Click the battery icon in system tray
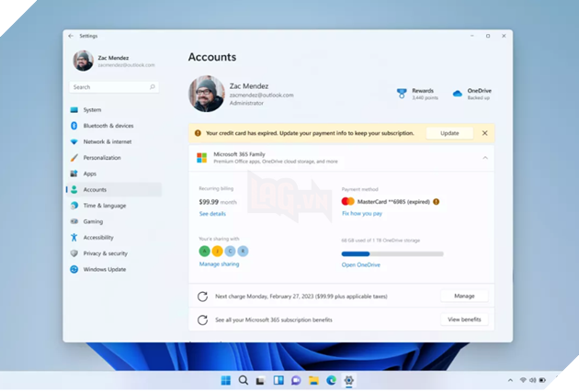Image resolution: width=579 pixels, height=392 pixels. tap(542, 380)
